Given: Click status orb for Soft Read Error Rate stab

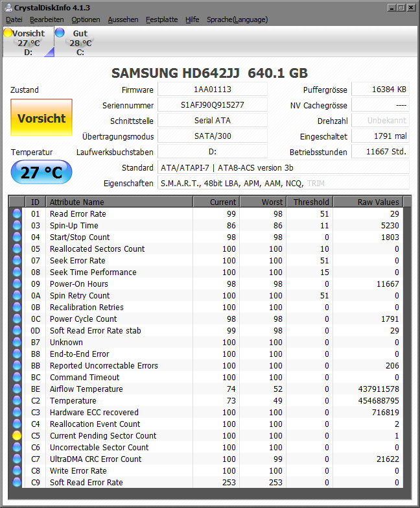Looking at the screenshot, I should pyautogui.click(x=16, y=330).
